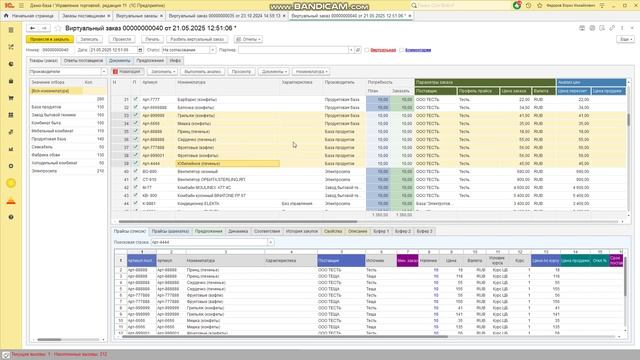
Task: Open history clock icon in title bar
Action: tap(529, 5)
